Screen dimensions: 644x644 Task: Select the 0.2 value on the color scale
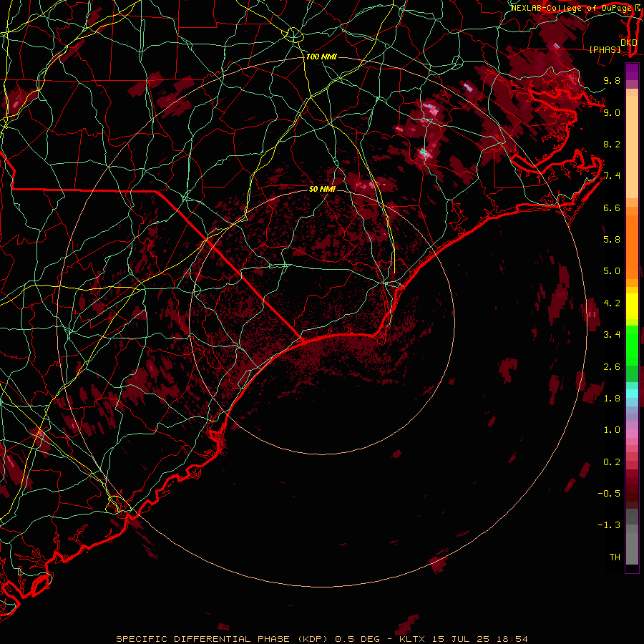(612, 462)
